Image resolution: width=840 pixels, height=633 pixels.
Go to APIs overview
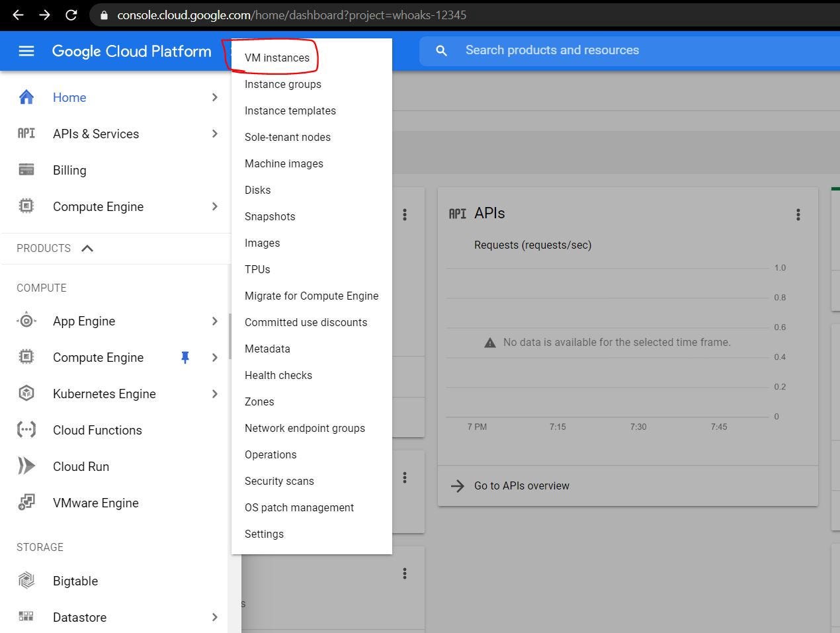(522, 486)
